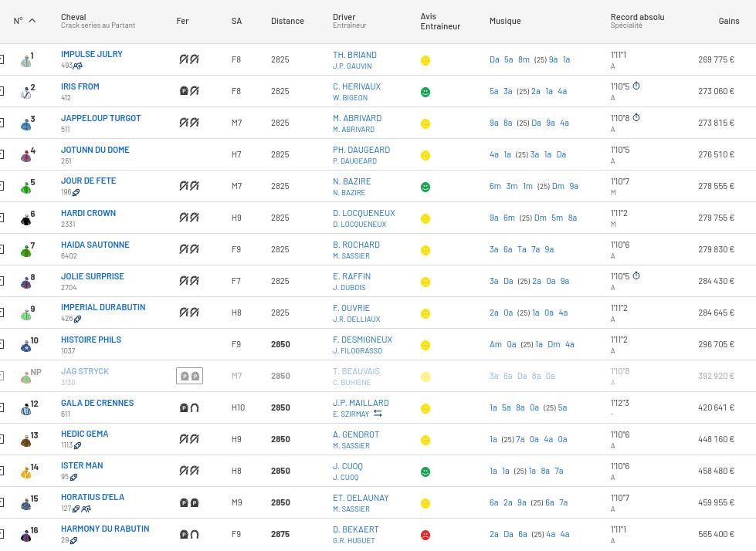756x551 pixels.
Task: Click the 8m result in IMPULSE JULRY's musique
Action: point(524,59)
